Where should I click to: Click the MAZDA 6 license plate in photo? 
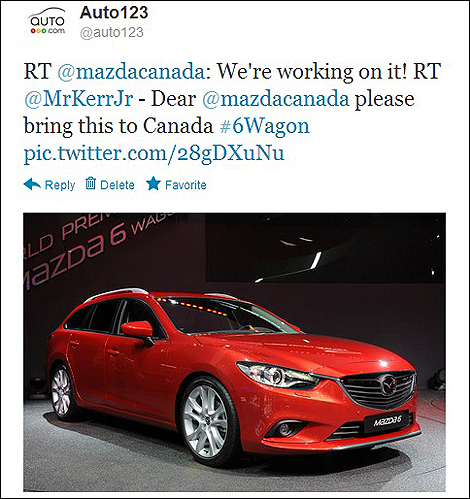pos(387,421)
